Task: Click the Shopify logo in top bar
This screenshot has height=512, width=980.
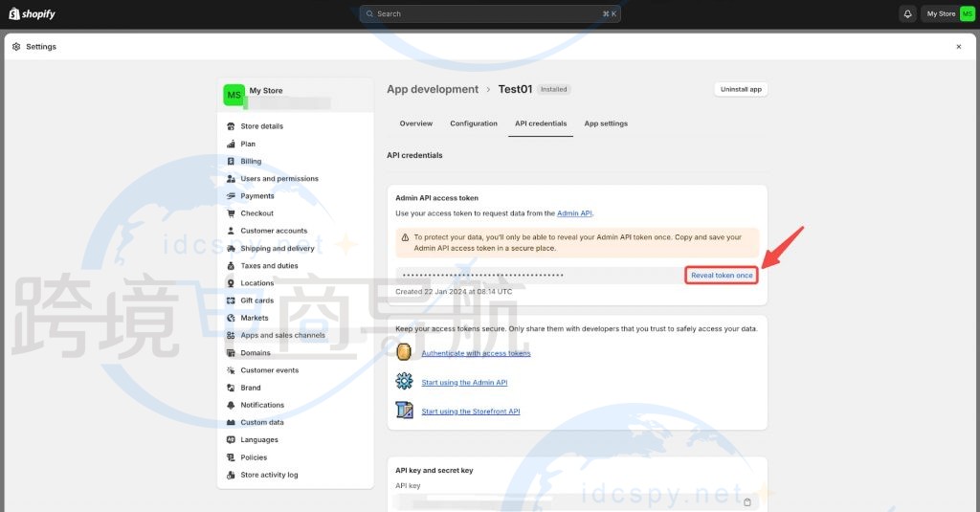Action: click(x=33, y=13)
